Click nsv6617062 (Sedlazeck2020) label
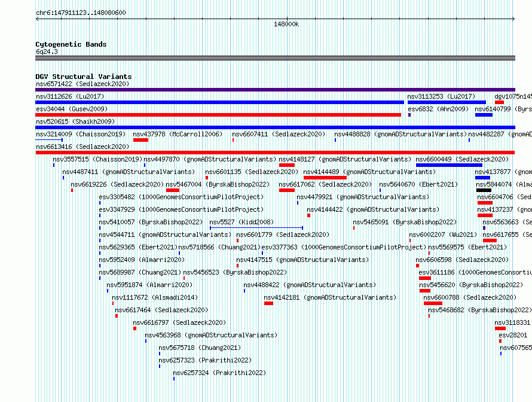Screen dimensions: 532x402 coord(325,184)
